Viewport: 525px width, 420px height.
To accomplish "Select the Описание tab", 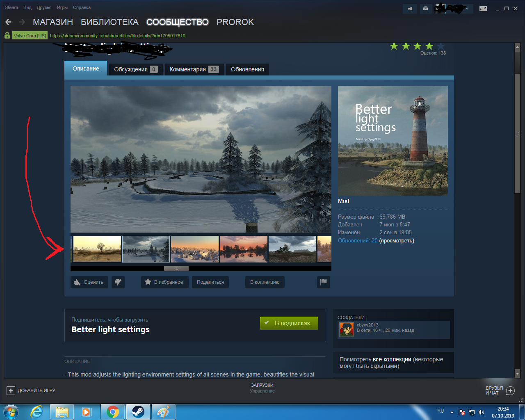I will pos(86,68).
